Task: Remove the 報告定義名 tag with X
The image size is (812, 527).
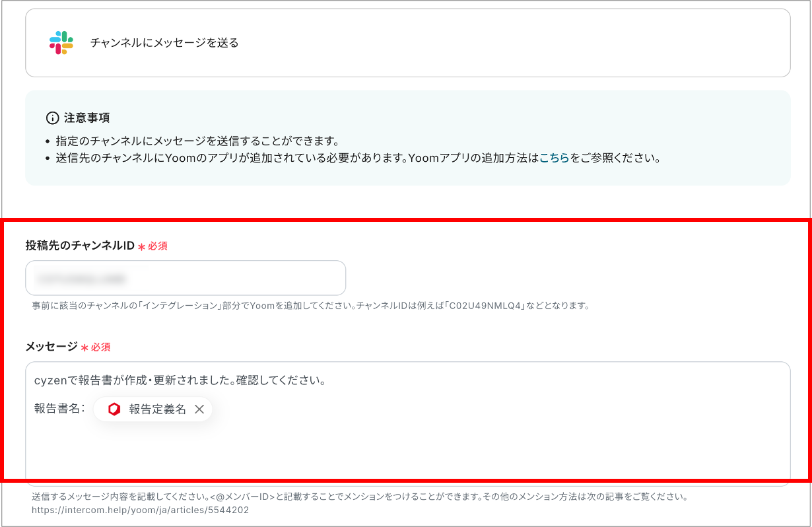Action: pyautogui.click(x=199, y=409)
